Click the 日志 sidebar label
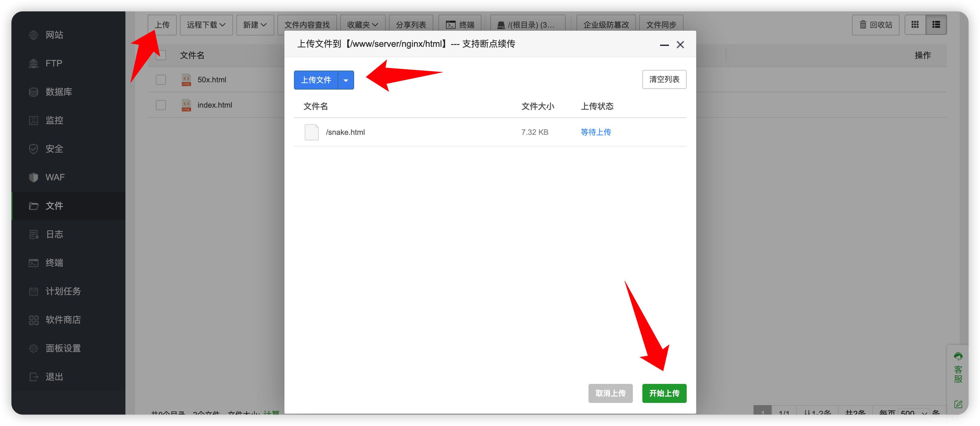This screenshot has width=980, height=426. click(x=54, y=235)
